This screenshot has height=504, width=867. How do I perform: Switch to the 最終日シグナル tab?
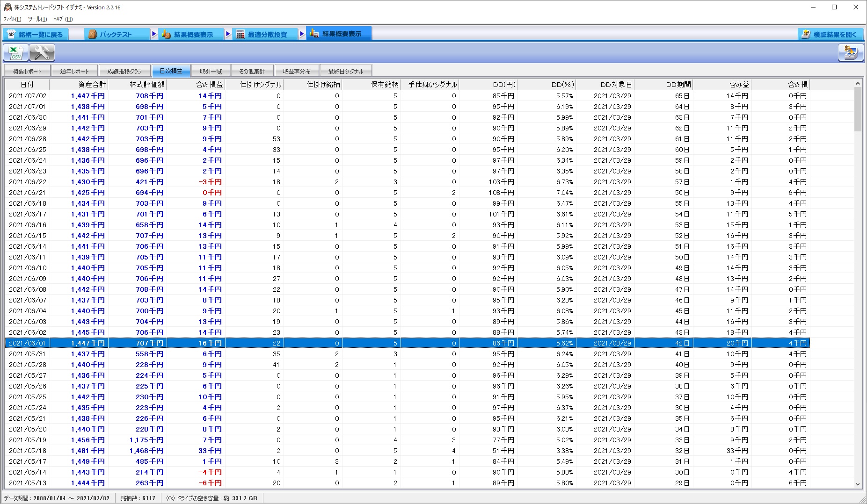point(345,71)
